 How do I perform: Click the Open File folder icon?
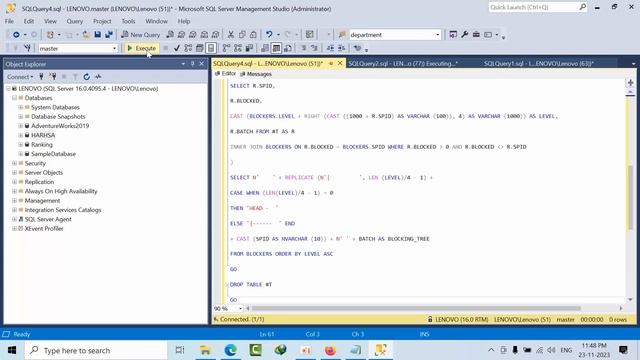coord(86,35)
